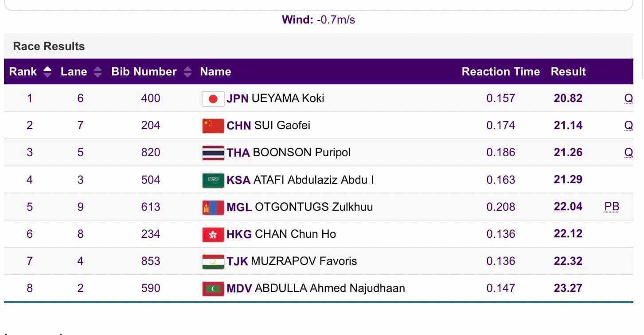Screen dimensions: 644x335
Task: Click the PB label for OTGONTUGS
Action: (612, 207)
